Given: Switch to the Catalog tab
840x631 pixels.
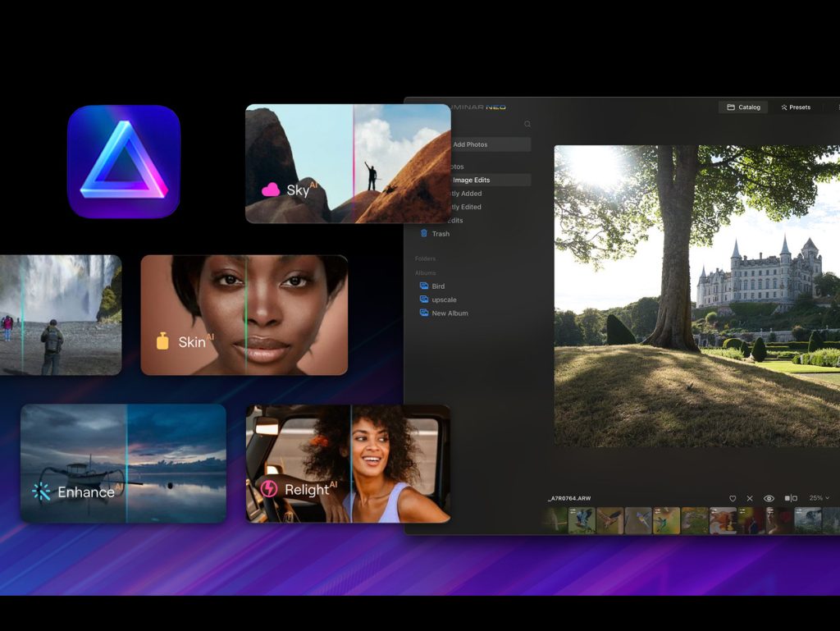Looking at the screenshot, I should pyautogui.click(x=743, y=107).
